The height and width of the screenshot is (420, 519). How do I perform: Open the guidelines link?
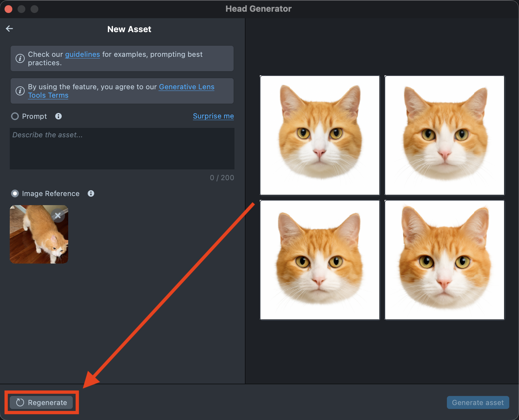[x=82, y=54]
